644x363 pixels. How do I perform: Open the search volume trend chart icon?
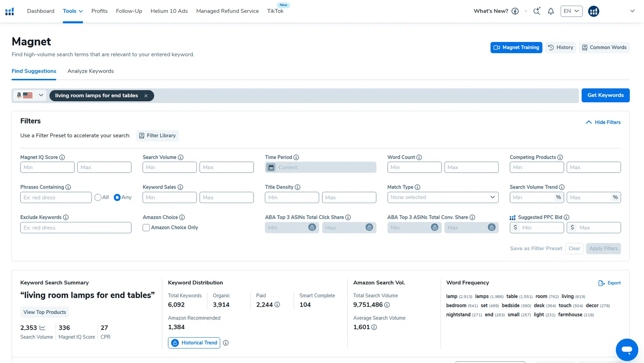(x=43, y=328)
